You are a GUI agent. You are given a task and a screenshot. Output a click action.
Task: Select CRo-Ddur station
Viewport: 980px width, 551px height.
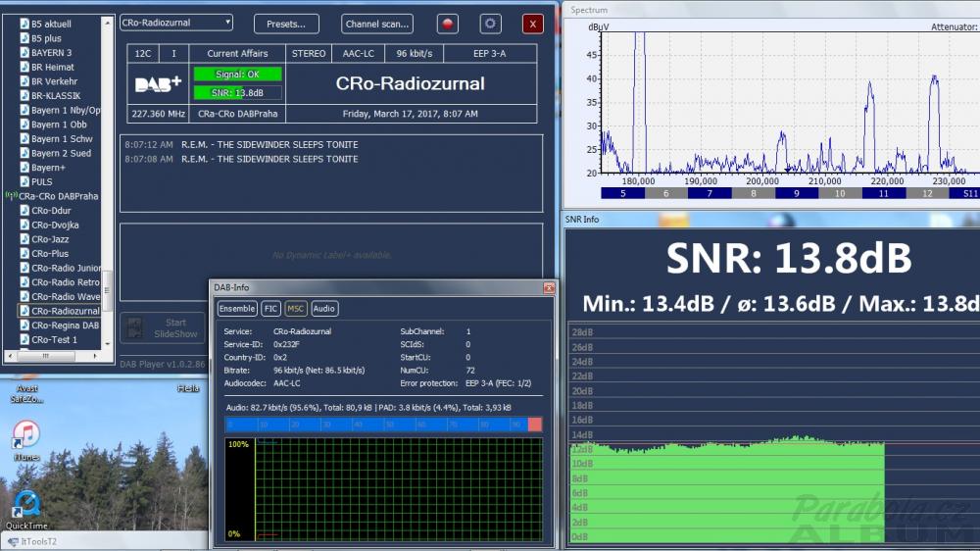coord(51,211)
